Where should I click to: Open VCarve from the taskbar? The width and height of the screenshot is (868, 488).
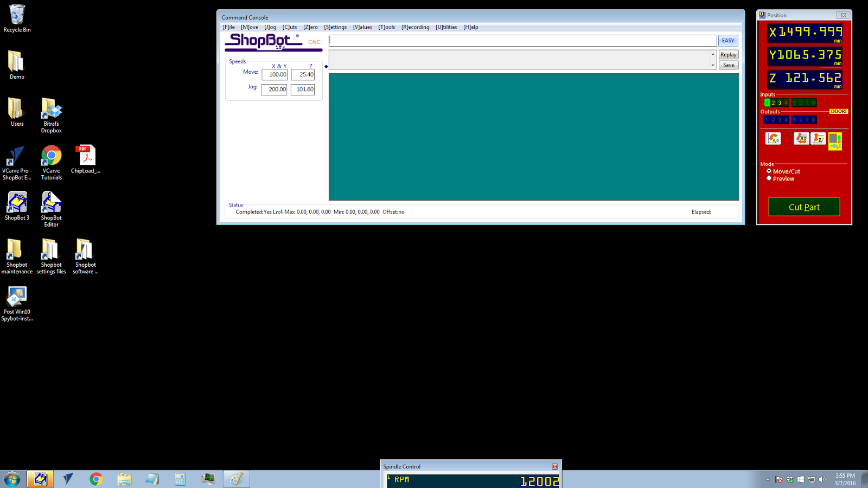point(68,479)
